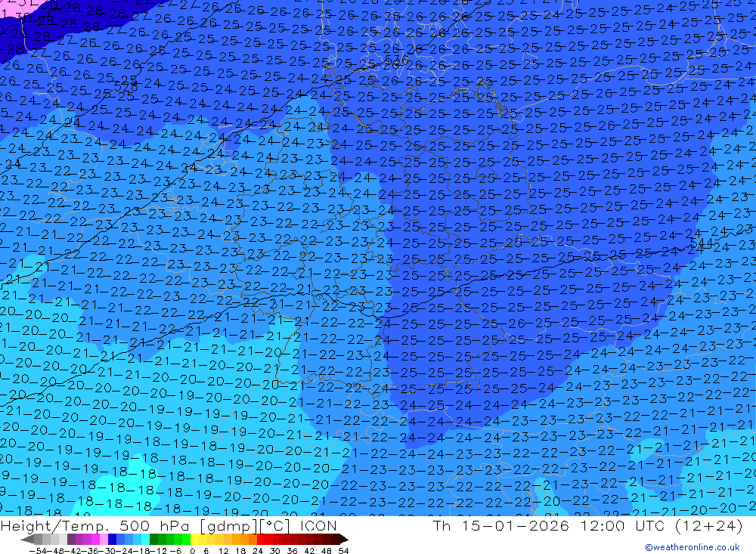
Task: Click the "536" height contour label
Action: click(x=396, y=60)
